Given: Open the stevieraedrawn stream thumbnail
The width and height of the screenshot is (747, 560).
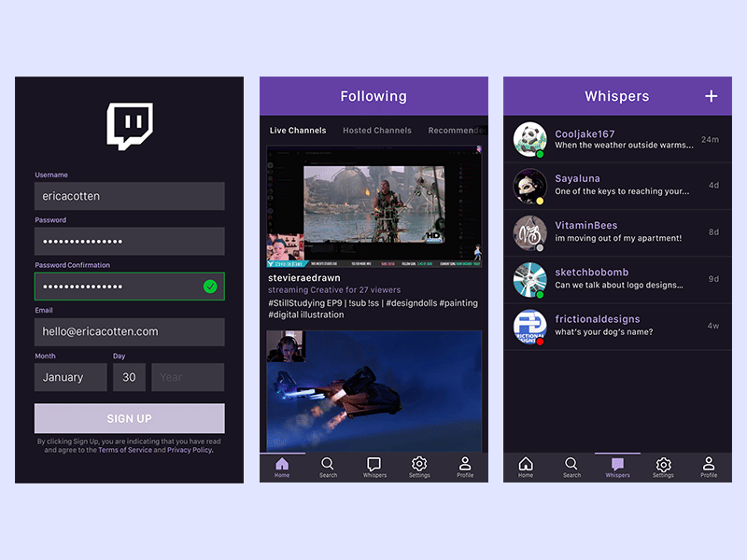Looking at the screenshot, I should 373,205.
